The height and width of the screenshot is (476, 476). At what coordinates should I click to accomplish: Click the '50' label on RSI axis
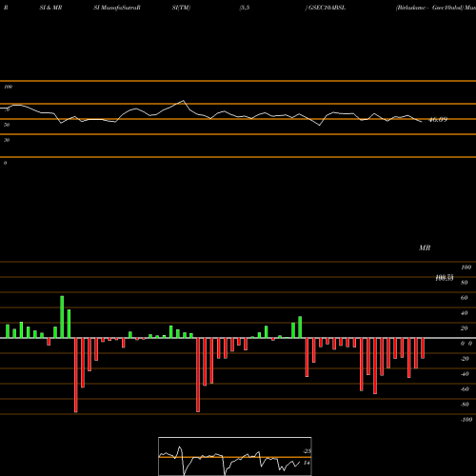[x=7, y=125]
